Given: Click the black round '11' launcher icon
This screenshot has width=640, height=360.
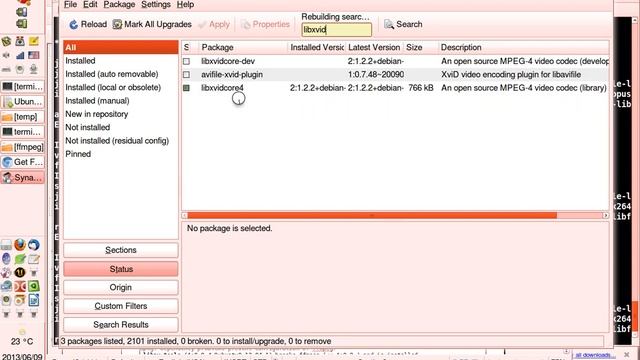Looking at the screenshot, I should (20, 272).
